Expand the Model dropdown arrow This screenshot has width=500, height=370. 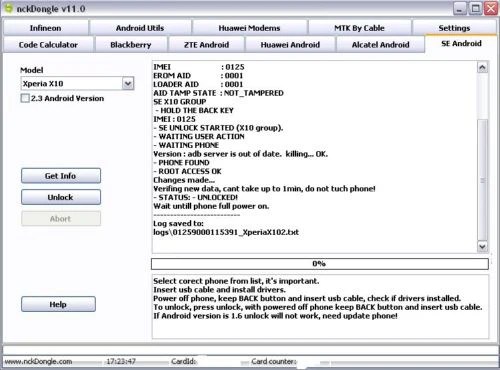[x=128, y=83]
